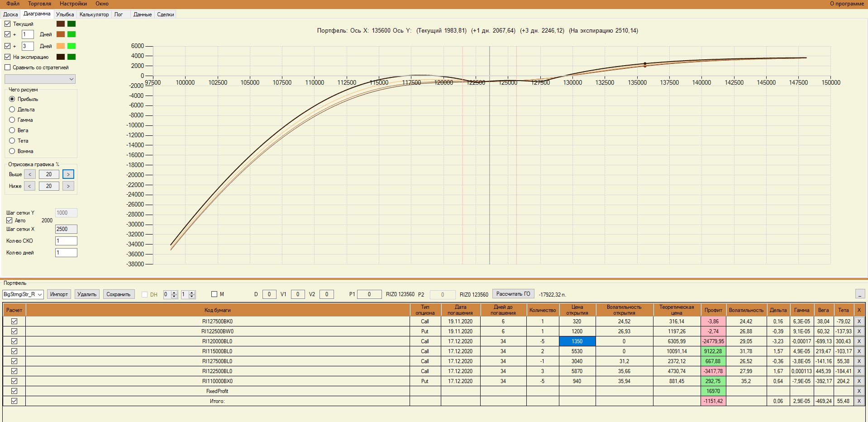Select the Вега radio button
868x422 pixels.
(x=12, y=130)
